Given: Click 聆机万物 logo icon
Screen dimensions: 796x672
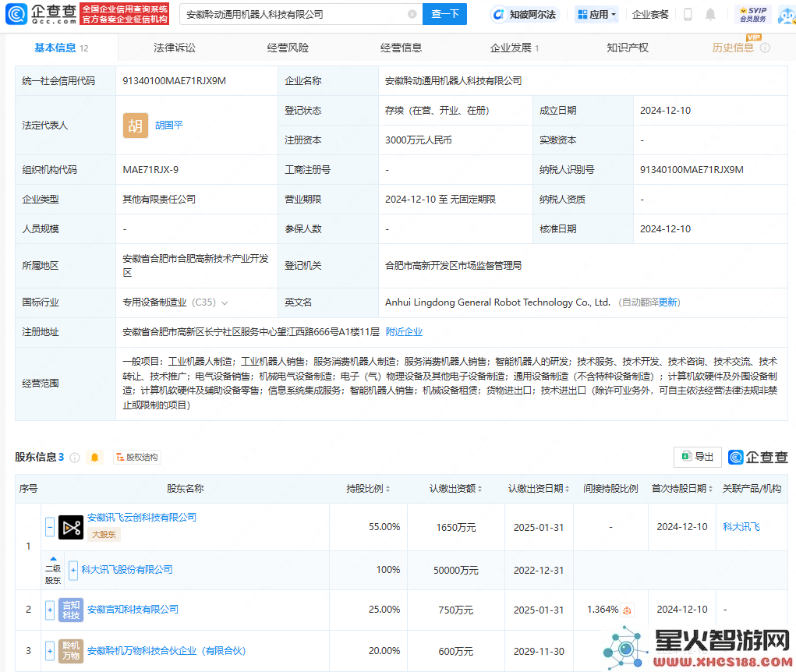Looking at the screenshot, I should coord(71,651).
